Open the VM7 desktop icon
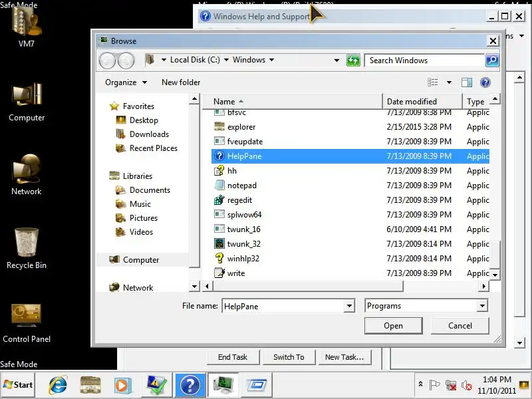 (27, 25)
